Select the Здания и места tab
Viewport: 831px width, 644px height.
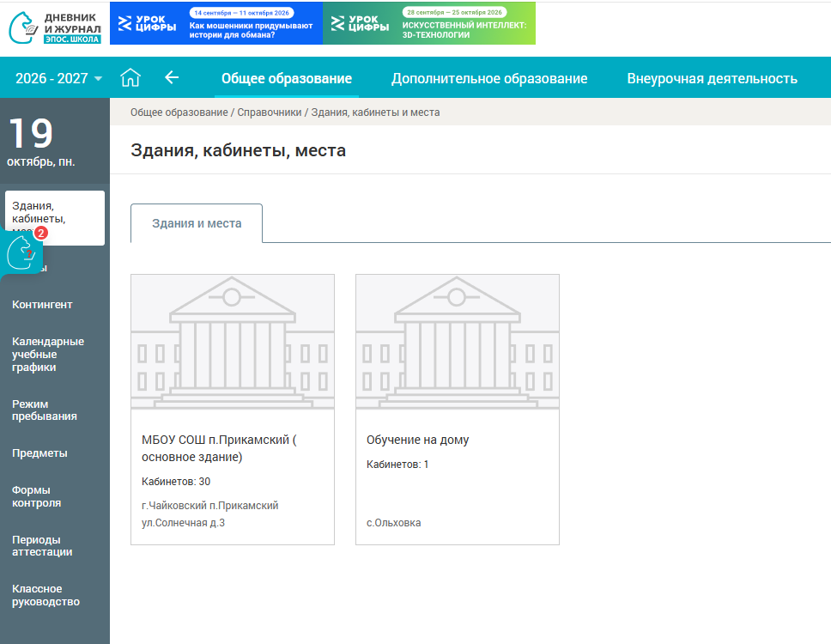[x=197, y=223]
